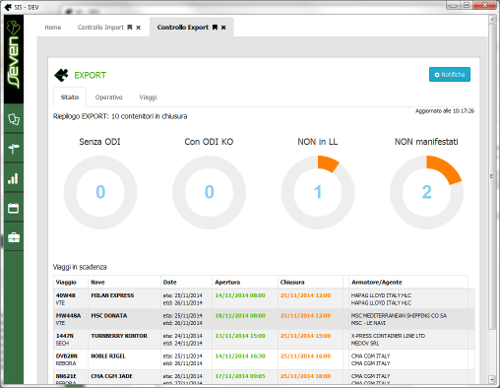The width and height of the screenshot is (500, 388).
Task: Click the Viaggio column header
Action: click(66, 282)
